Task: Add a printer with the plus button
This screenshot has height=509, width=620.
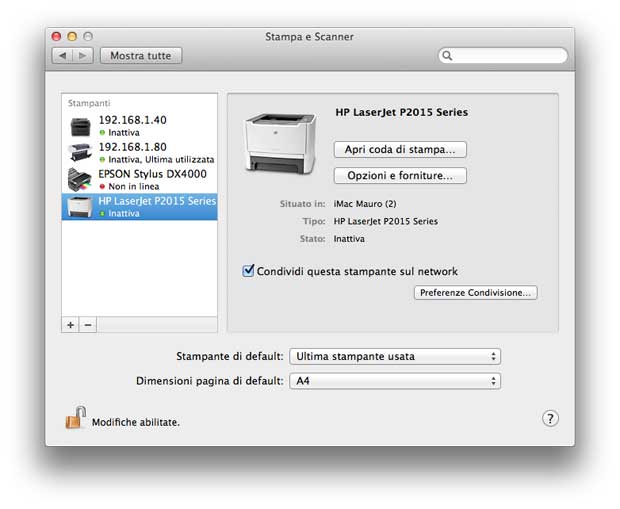Action: click(70, 325)
